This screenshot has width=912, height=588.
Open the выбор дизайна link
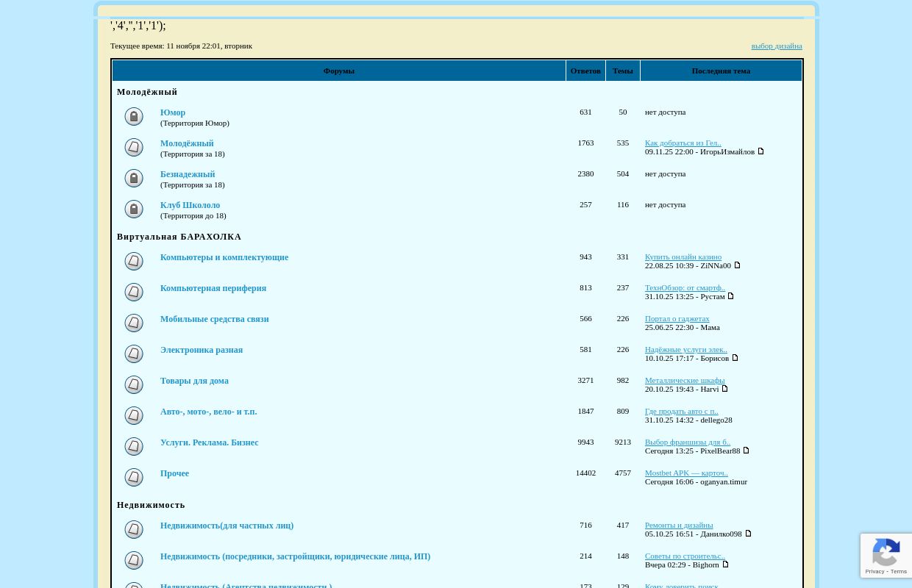776,46
